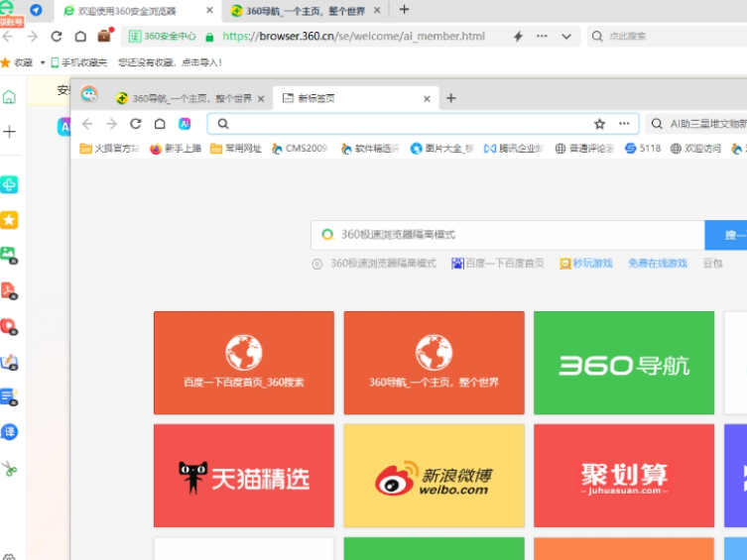Open the 秒玩游戏 link
747x560 pixels.
click(586, 264)
